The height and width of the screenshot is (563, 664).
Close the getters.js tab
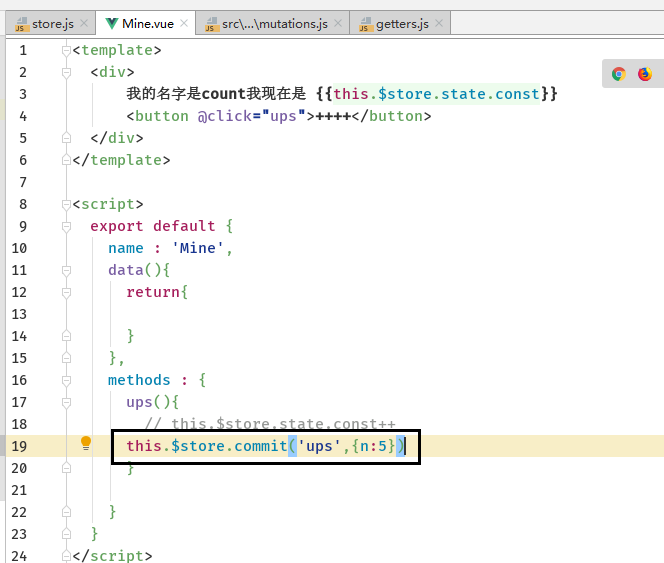click(x=439, y=23)
